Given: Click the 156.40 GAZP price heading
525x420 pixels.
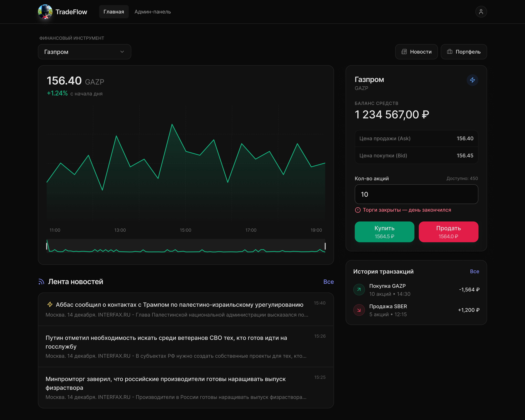Looking at the screenshot, I should 75,81.
